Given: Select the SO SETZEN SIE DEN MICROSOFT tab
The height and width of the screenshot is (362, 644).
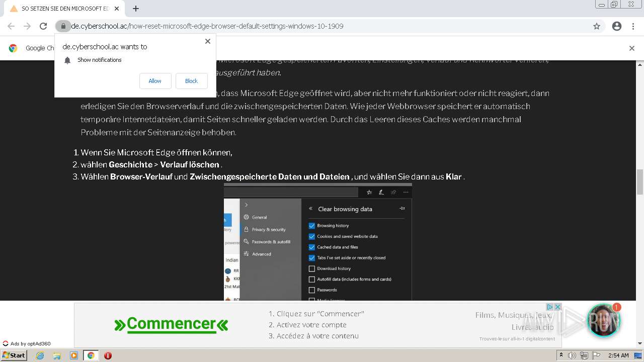Looking at the screenshot, I should [x=64, y=9].
